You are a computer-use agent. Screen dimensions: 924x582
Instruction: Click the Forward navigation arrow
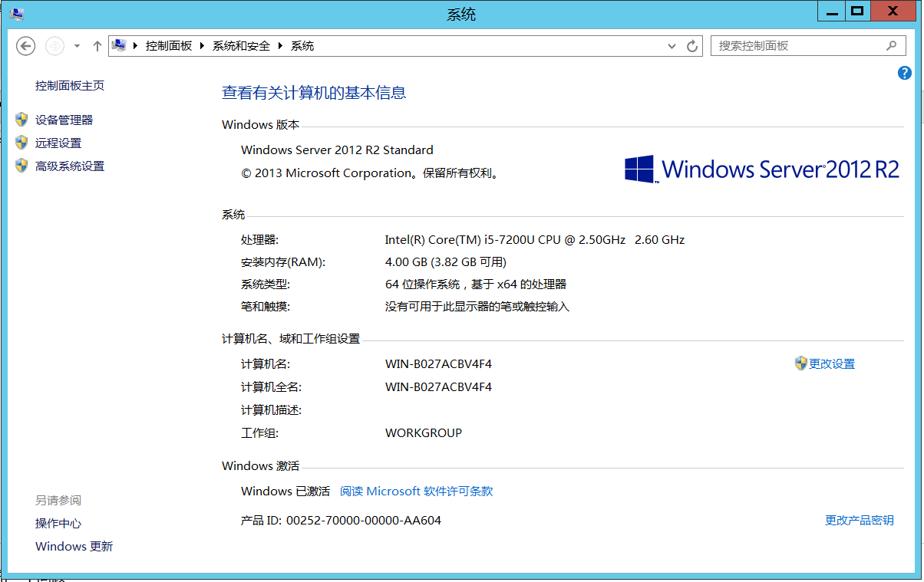tap(54, 46)
